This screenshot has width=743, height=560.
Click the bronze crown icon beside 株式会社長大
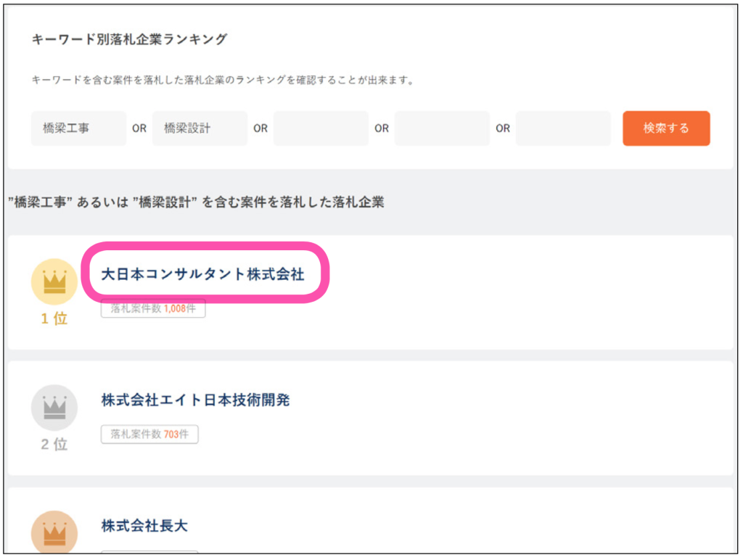(54, 532)
